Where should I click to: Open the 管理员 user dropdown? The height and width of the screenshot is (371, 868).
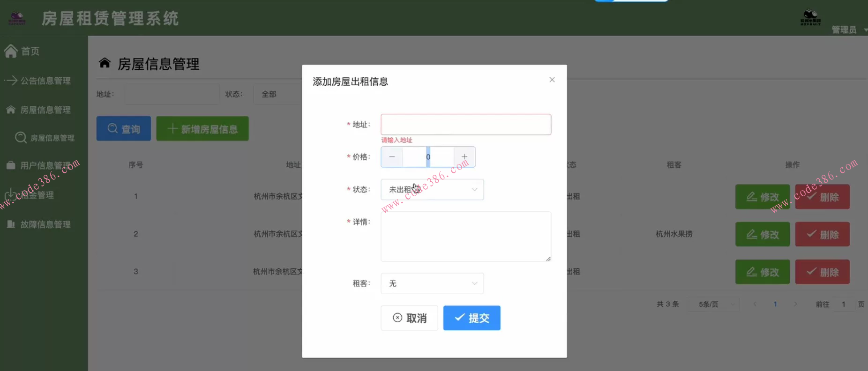849,30
